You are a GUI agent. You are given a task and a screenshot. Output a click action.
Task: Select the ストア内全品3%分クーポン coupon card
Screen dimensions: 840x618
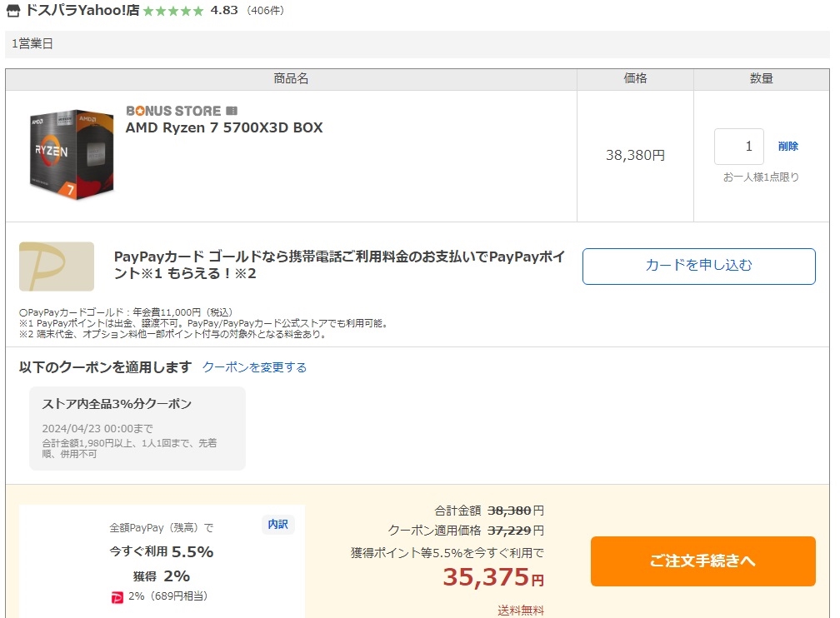pos(137,428)
